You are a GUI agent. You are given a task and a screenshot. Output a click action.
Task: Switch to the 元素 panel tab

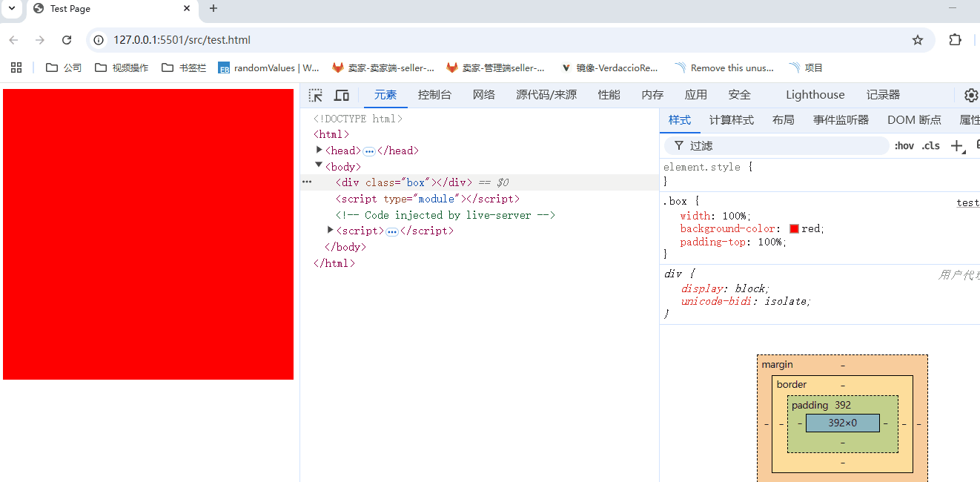[x=385, y=95]
